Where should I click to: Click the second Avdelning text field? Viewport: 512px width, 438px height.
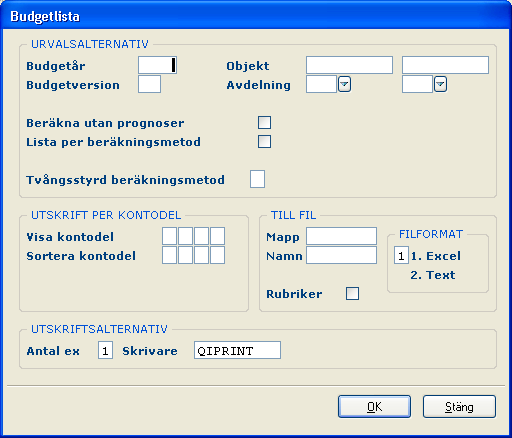[417, 84]
